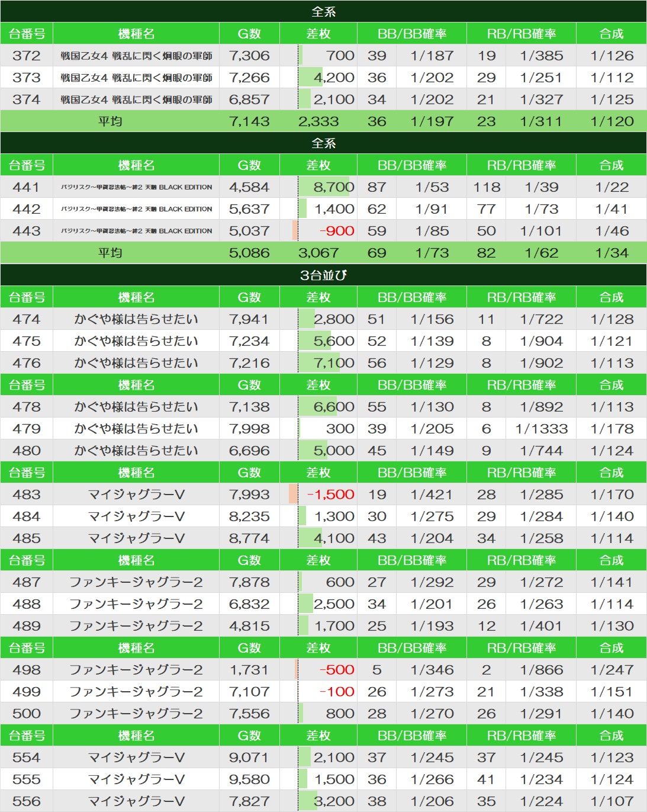The image size is (647, 812).
Task: Click the machine name in row 441
Action: (x=136, y=187)
